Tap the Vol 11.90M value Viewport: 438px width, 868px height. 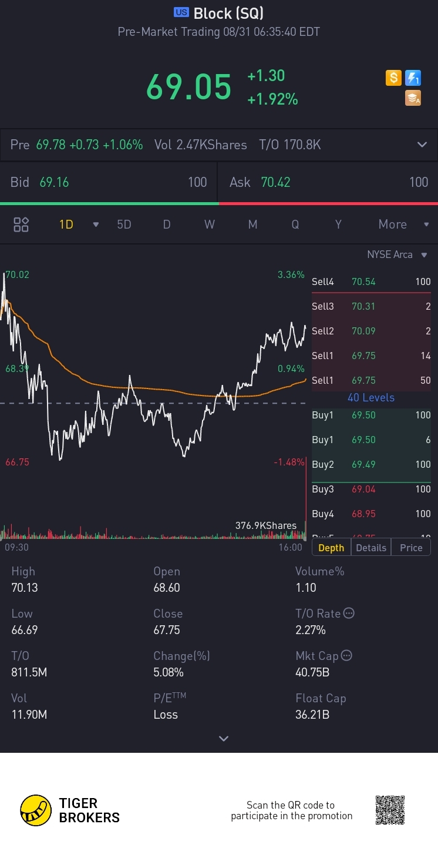[x=29, y=715]
